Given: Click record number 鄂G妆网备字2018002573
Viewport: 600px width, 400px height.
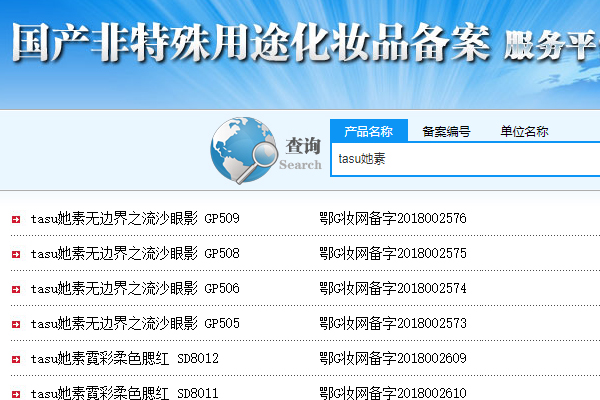Looking at the screenshot, I should coord(393,323).
